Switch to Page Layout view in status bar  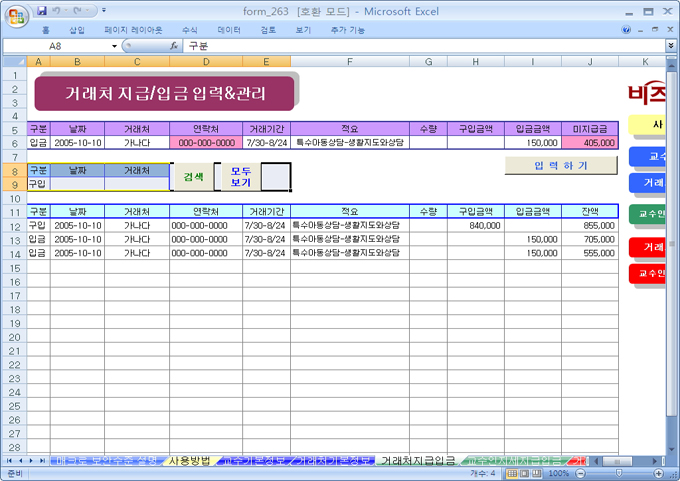tap(523, 473)
